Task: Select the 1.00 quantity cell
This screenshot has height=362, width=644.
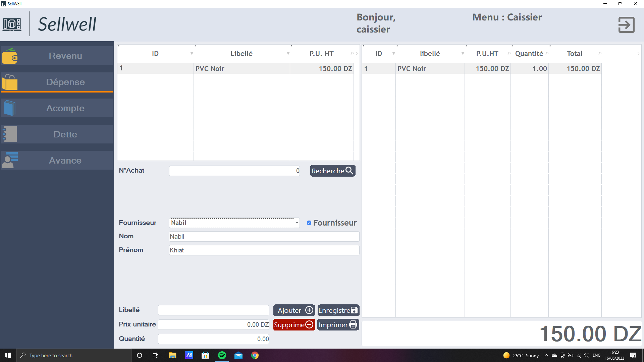Action: 530,68
